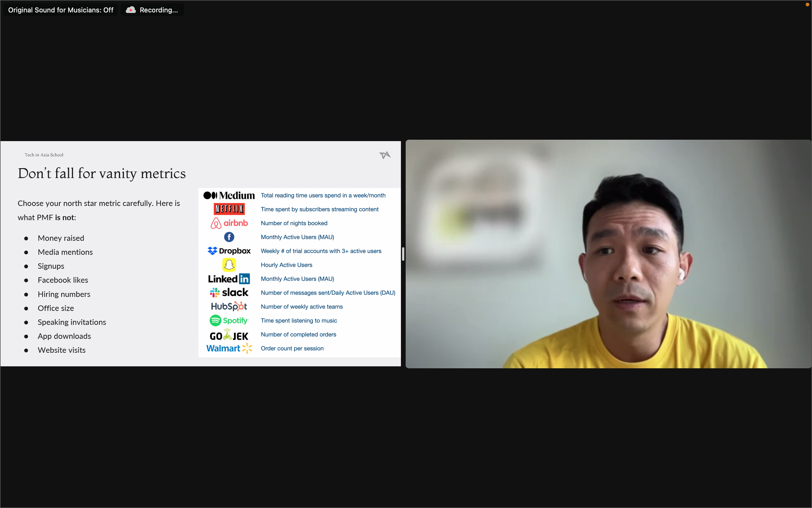Click the "Media mentions" bullet
812x508 pixels.
[x=65, y=252]
